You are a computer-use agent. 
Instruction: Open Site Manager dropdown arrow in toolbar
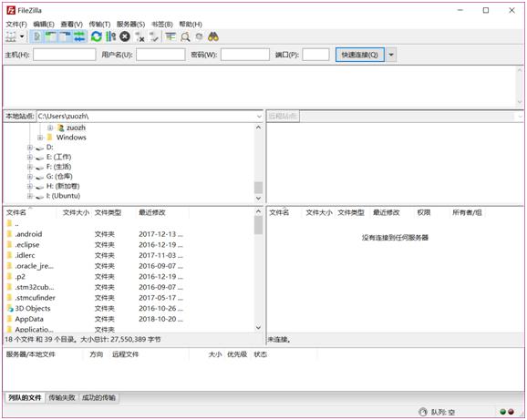coord(22,36)
